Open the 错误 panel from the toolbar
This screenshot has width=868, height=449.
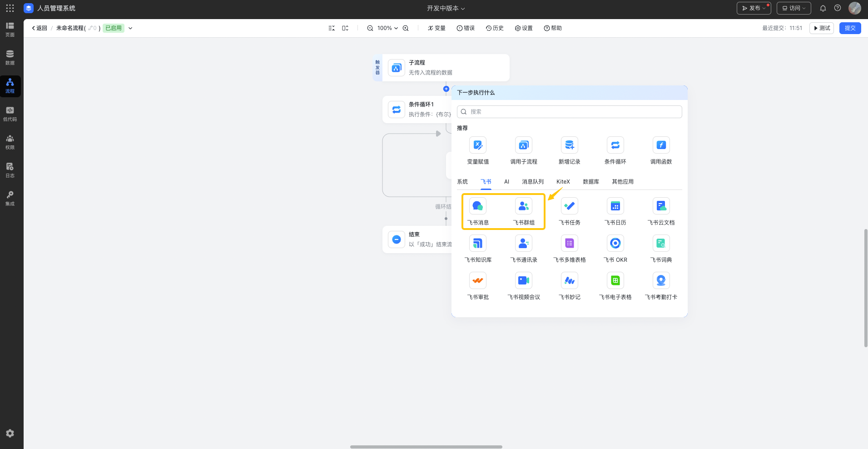(x=466, y=28)
